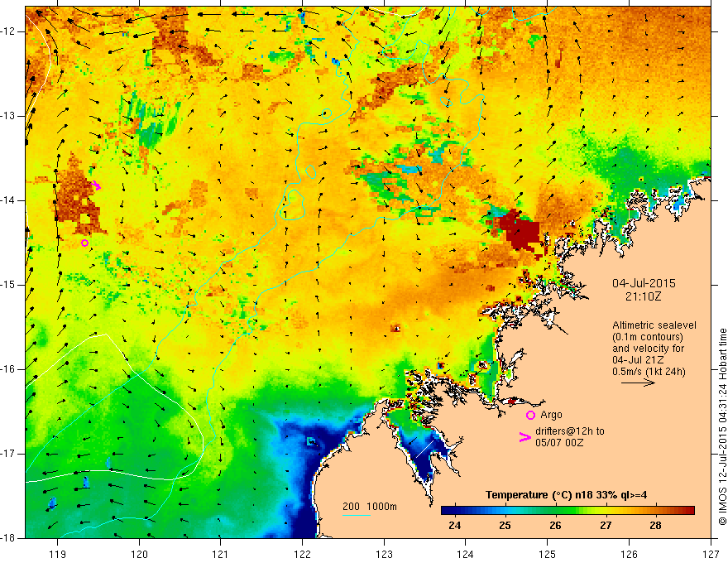Click the dark blue end of the color bar
This screenshot has width=728, height=563.
tap(448, 510)
